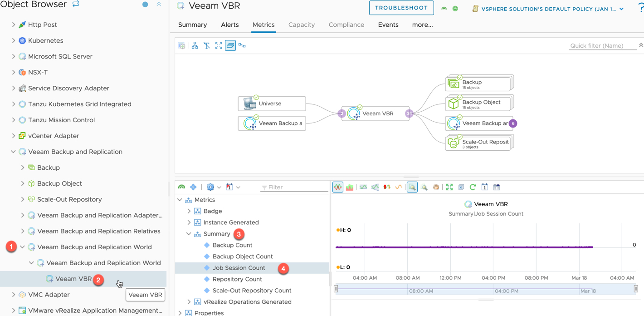Refresh charts with the green circular arrow

[473, 187]
